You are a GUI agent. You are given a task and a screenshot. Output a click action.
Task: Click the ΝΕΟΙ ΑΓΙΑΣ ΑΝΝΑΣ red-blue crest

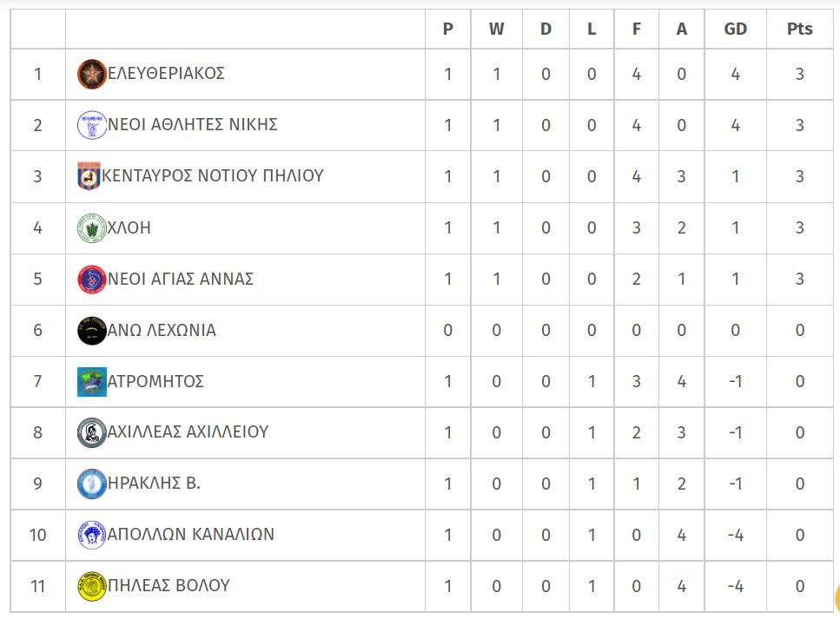click(x=91, y=279)
